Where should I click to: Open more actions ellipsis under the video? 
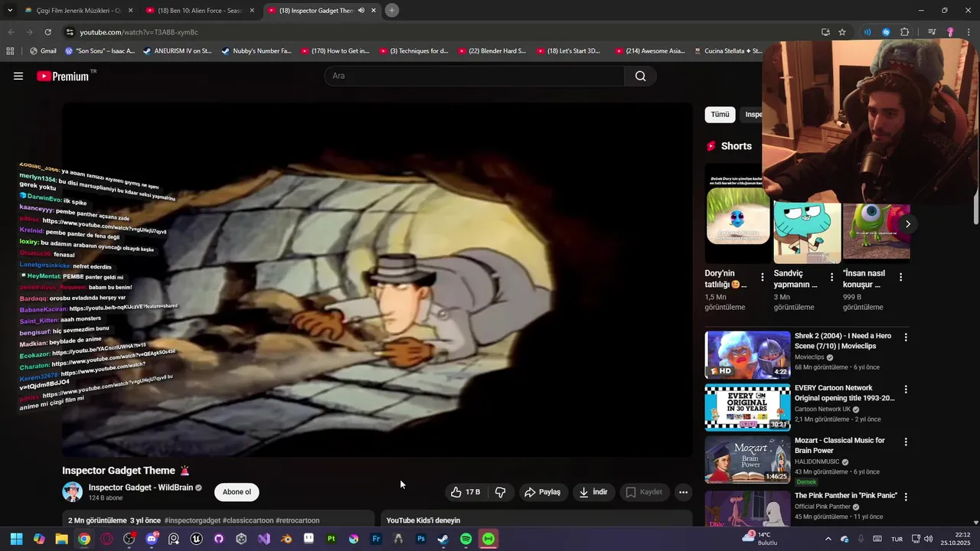[x=684, y=492]
